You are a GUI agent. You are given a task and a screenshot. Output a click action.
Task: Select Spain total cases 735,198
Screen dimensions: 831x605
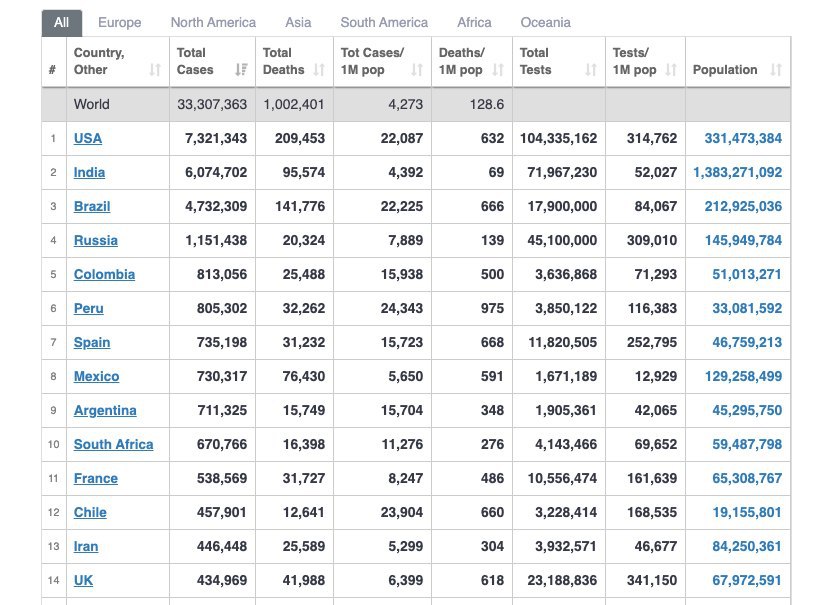(x=222, y=343)
